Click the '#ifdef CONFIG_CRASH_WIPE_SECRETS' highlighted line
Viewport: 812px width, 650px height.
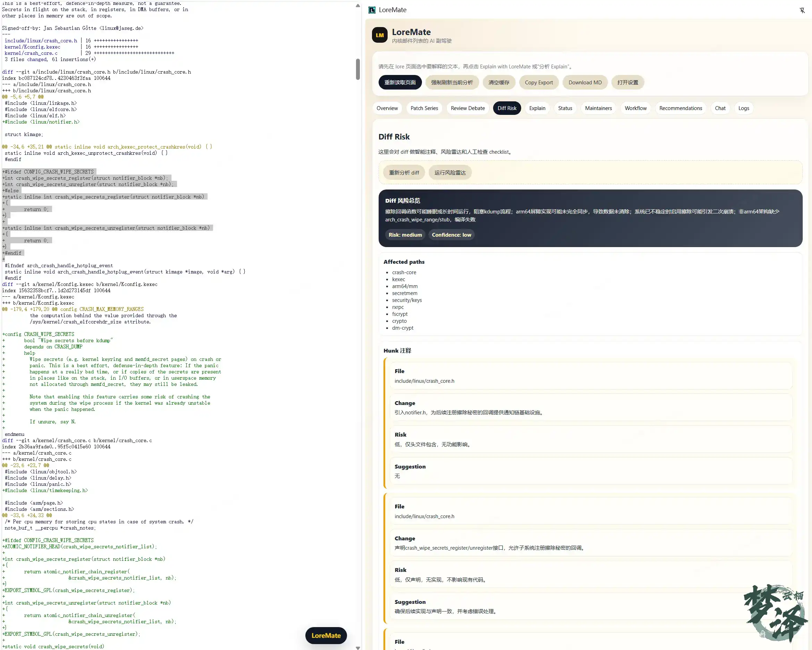coord(48,172)
